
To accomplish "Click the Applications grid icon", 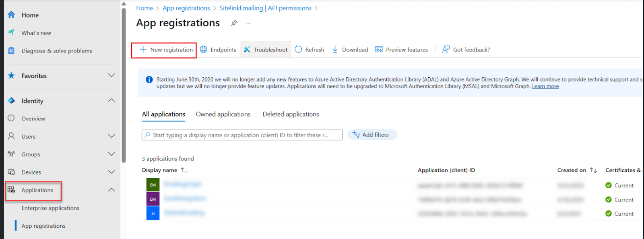I will click(11, 189).
